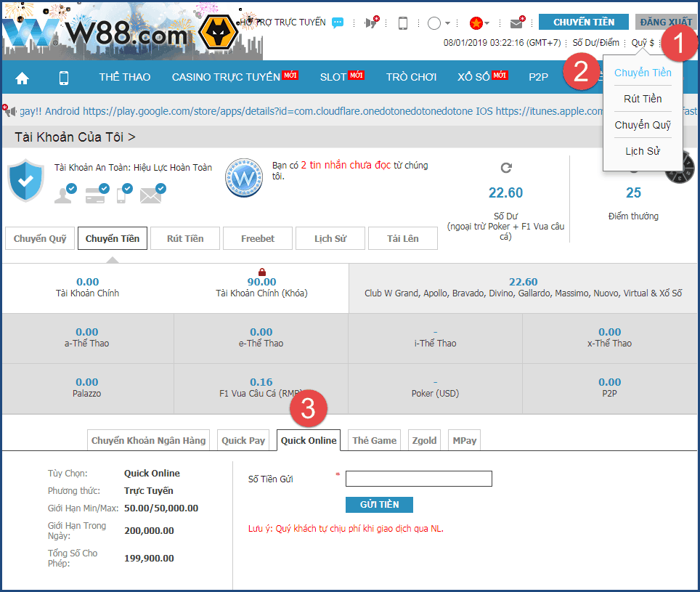Select the Zgold deposit tab
This screenshot has height=592, width=700.
click(x=424, y=441)
